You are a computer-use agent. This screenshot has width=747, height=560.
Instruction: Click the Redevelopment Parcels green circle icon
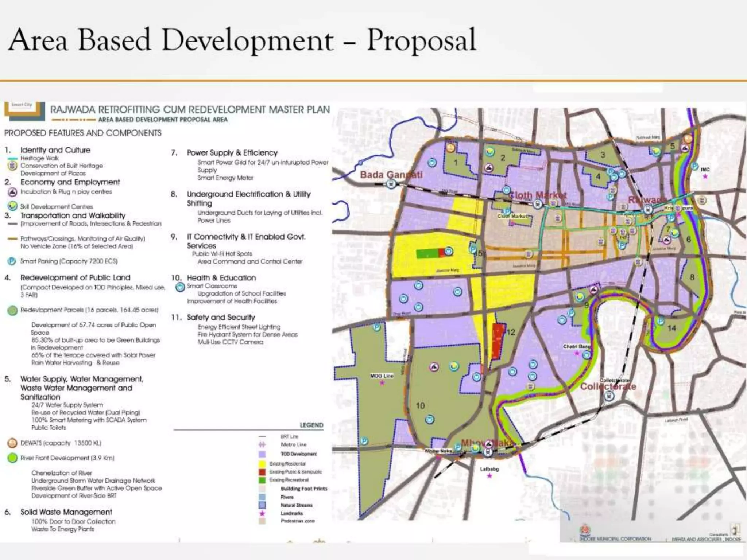click(x=12, y=310)
